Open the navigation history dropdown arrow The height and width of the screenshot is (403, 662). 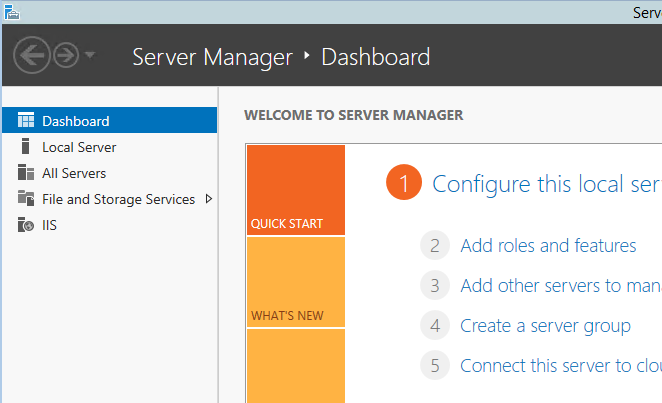(x=90, y=54)
